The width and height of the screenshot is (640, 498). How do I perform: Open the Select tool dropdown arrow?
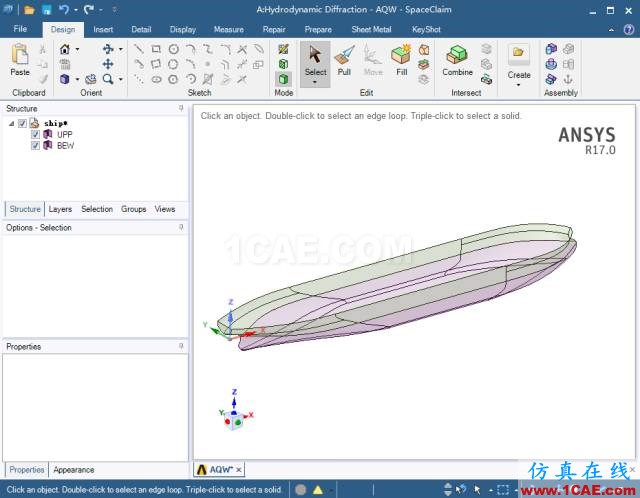coord(315,82)
